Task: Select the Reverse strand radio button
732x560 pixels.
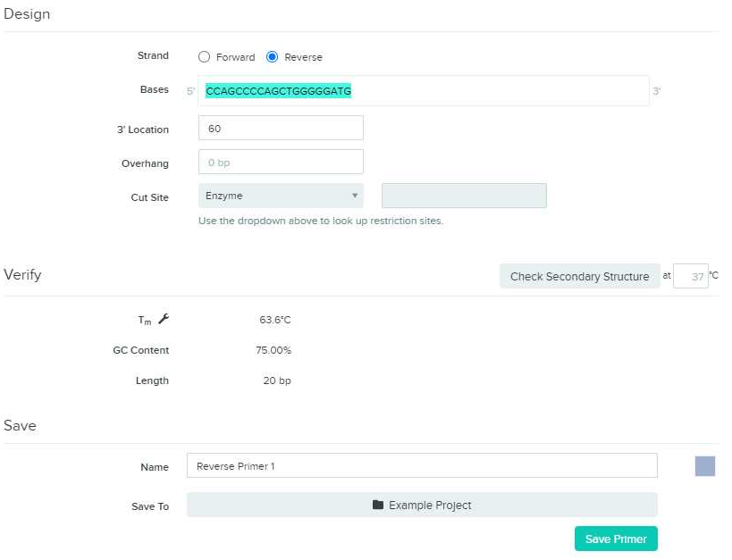Action: tap(273, 57)
